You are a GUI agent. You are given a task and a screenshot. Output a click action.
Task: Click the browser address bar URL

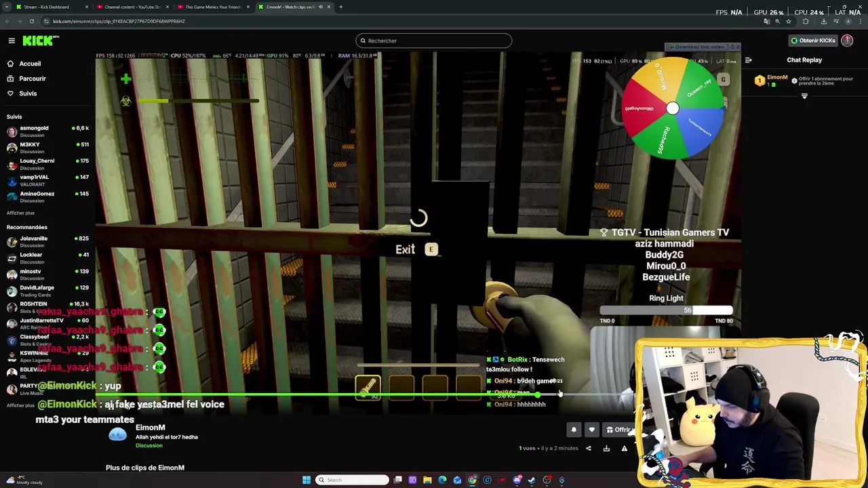(119, 21)
